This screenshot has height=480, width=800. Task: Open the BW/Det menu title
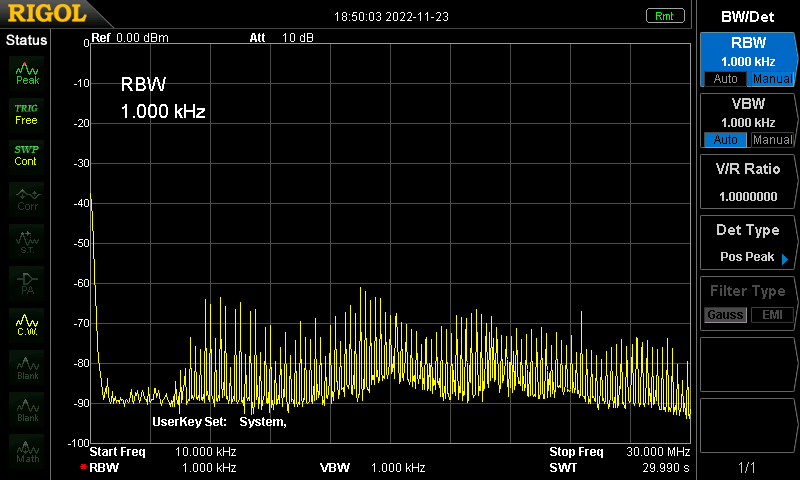(747, 17)
